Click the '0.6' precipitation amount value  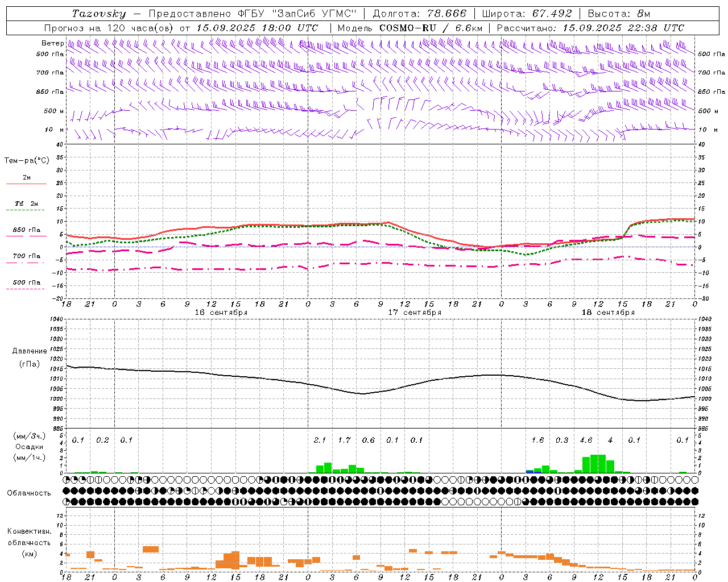click(369, 440)
